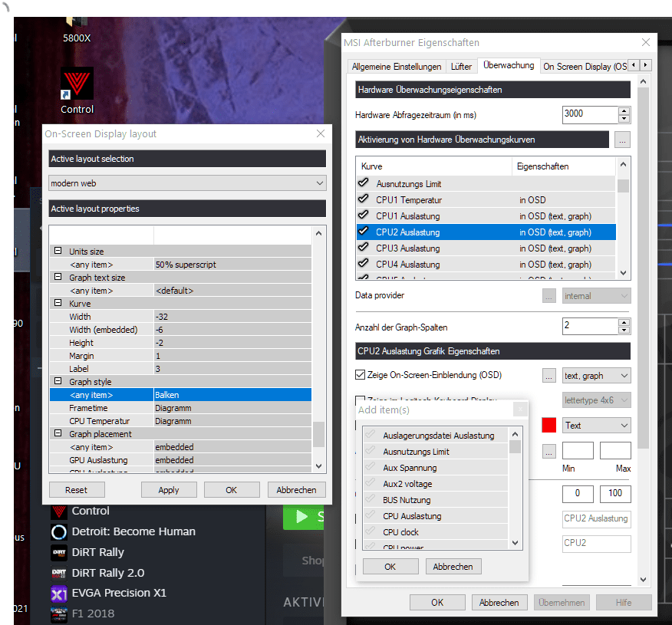672x625 pixels.
Task: Collapse the Units size group
Action: coord(58,251)
